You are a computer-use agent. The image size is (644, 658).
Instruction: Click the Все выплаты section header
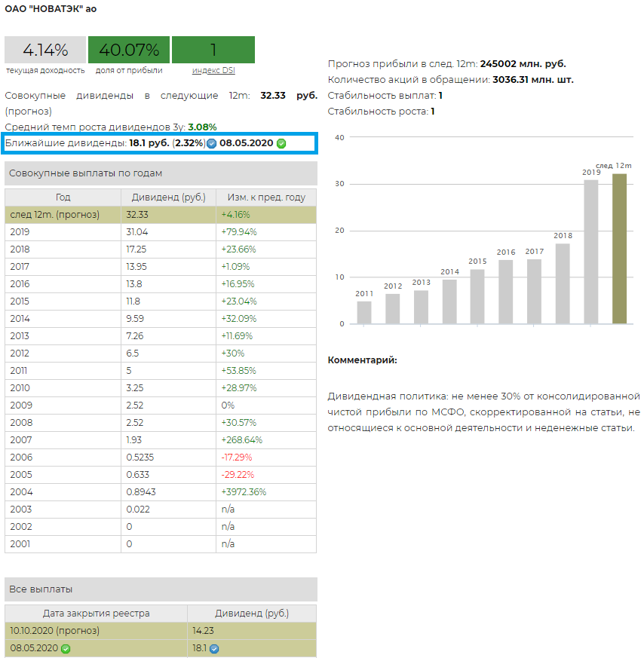(x=161, y=589)
